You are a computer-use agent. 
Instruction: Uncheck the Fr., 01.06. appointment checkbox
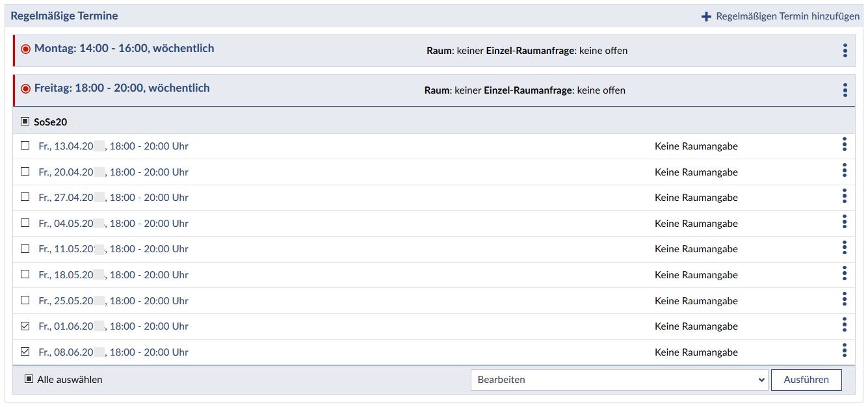25,326
